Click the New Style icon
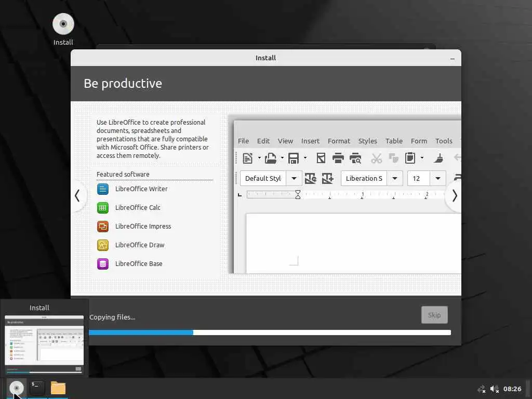This screenshot has width=532, height=399. 327,178
